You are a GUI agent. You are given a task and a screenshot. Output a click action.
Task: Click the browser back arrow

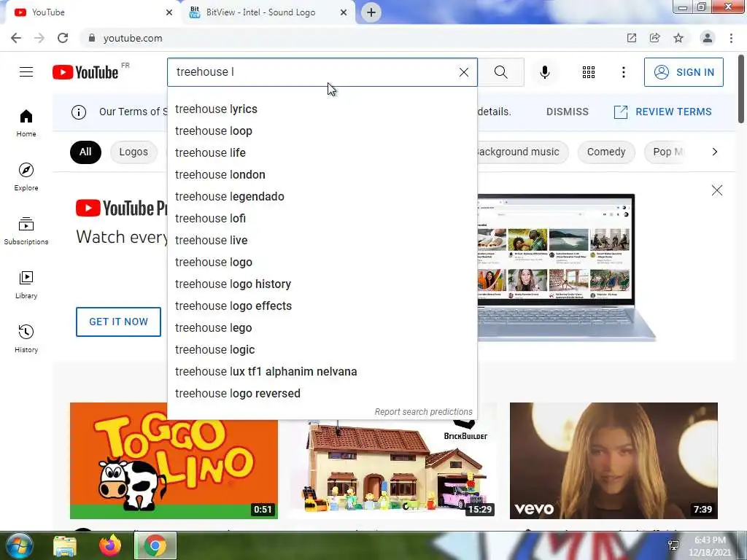(x=16, y=38)
